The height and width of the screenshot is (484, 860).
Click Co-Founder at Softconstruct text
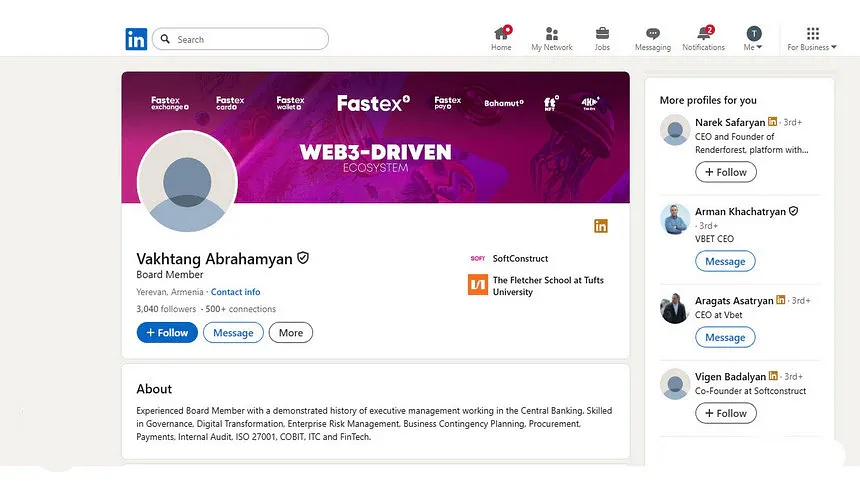pos(750,391)
